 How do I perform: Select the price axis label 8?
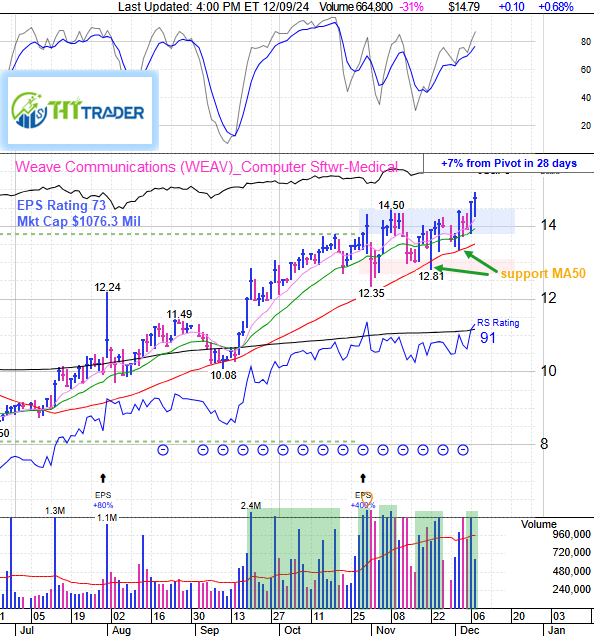(544, 444)
